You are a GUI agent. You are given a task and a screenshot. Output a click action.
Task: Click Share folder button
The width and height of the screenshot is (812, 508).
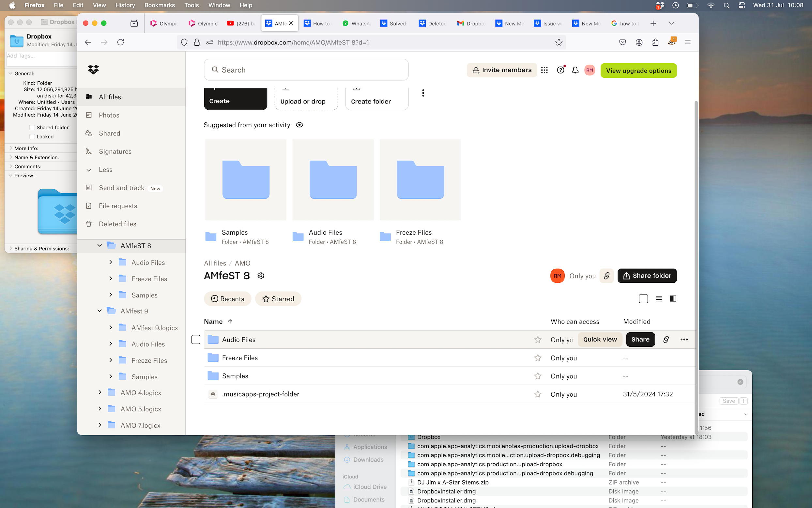[x=647, y=276]
